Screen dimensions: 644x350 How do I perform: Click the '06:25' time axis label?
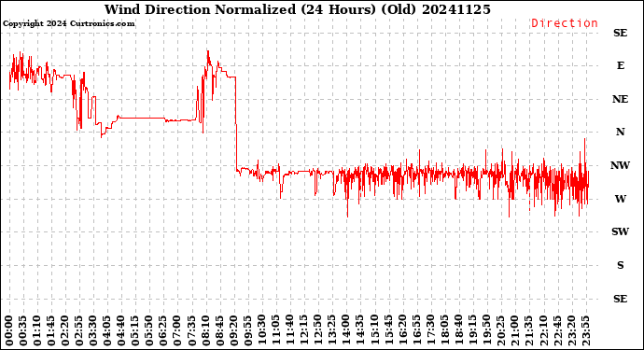coord(163,330)
